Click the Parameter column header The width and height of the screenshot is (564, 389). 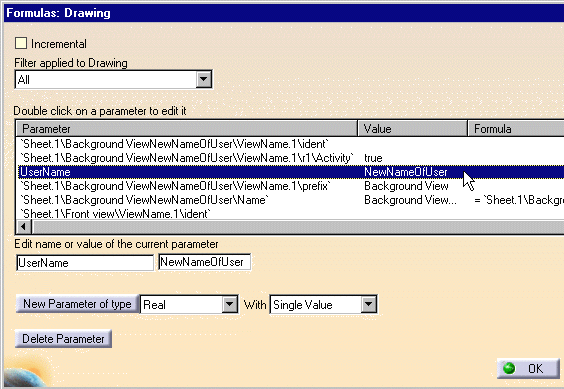pos(187,128)
